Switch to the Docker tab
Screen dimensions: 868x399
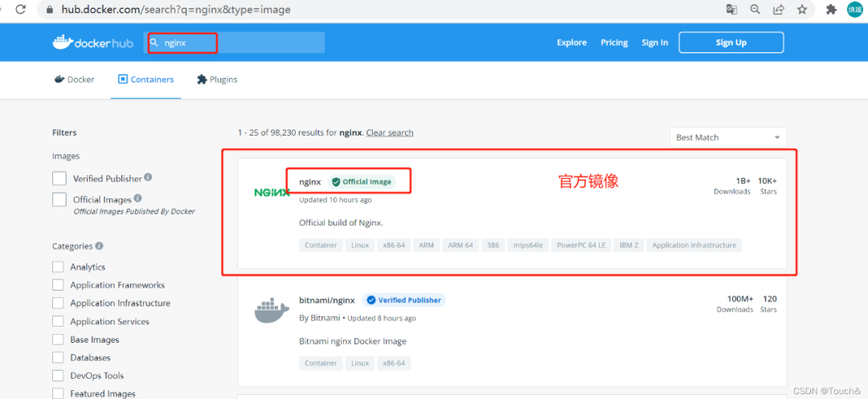point(75,79)
